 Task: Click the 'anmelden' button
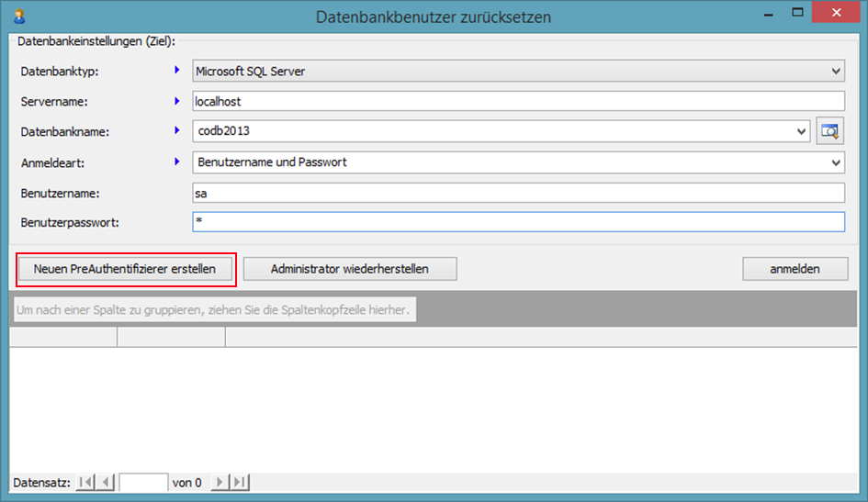coord(795,269)
